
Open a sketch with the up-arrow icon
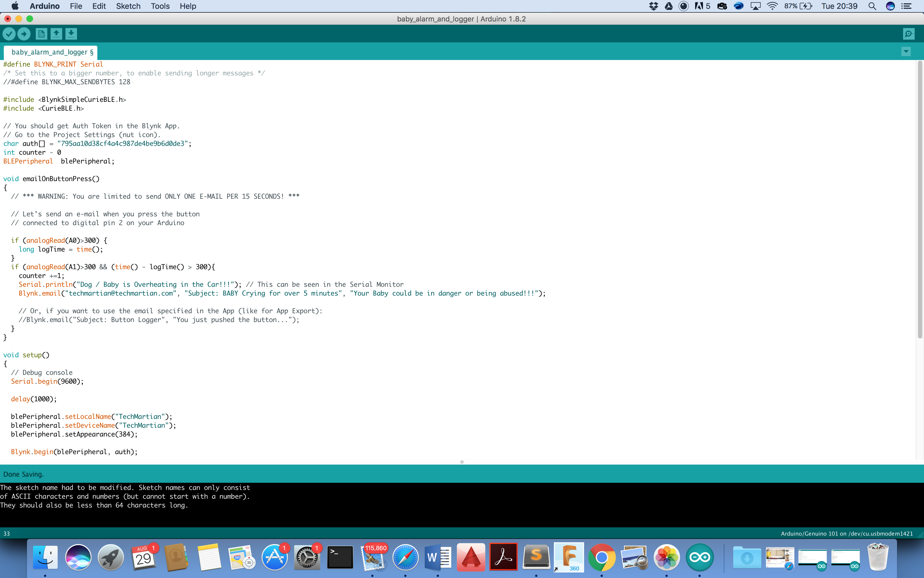[x=56, y=34]
